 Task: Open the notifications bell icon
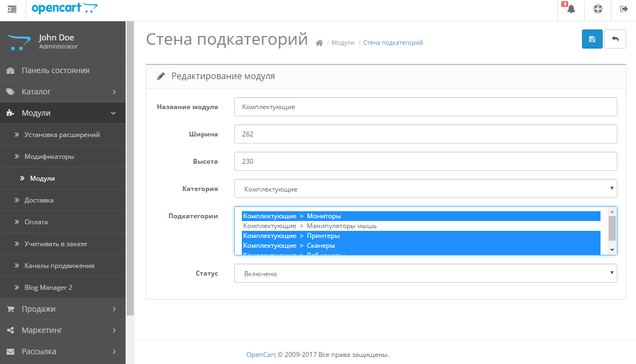point(570,9)
